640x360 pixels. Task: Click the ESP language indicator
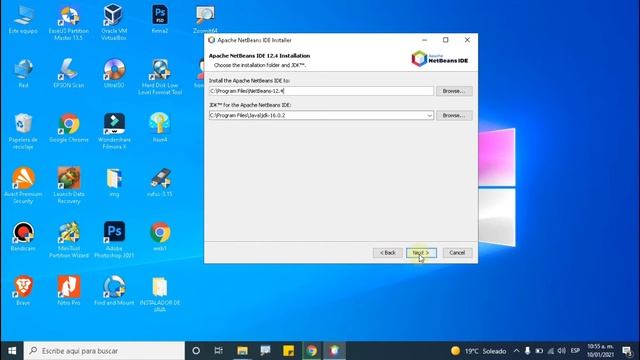[x=575, y=351]
